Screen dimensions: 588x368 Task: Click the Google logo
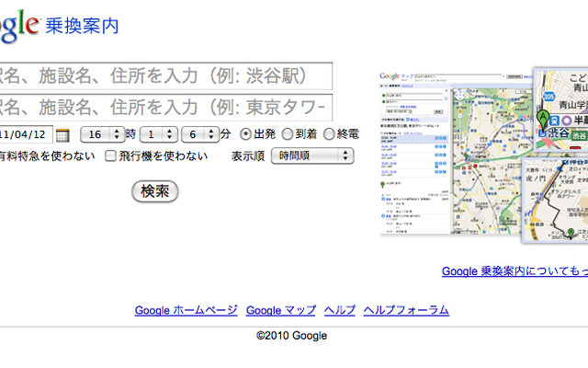(18, 26)
